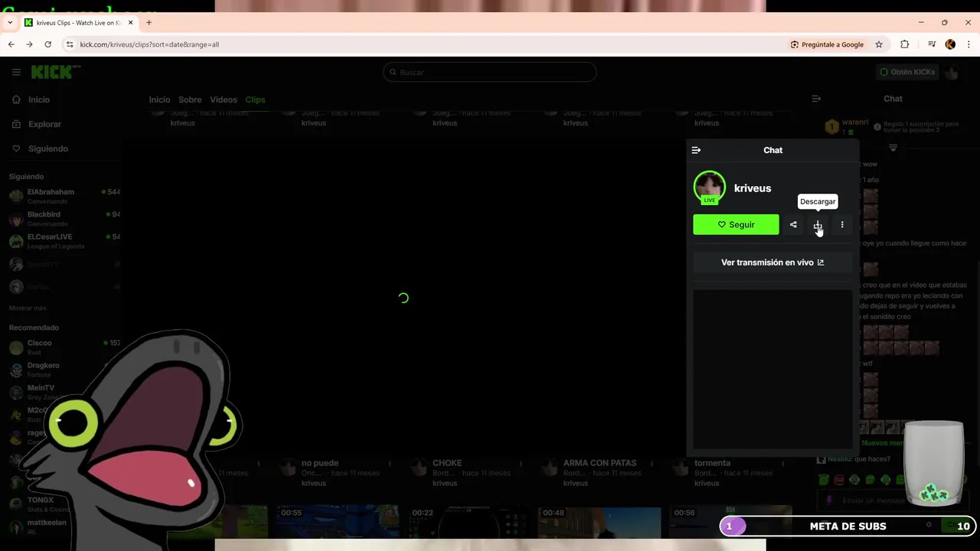Open a new browser tab
The width and height of the screenshot is (980, 551).
pyautogui.click(x=149, y=22)
